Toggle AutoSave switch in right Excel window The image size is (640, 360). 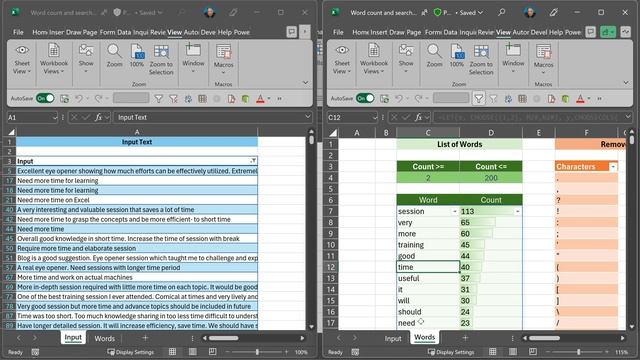pos(365,98)
